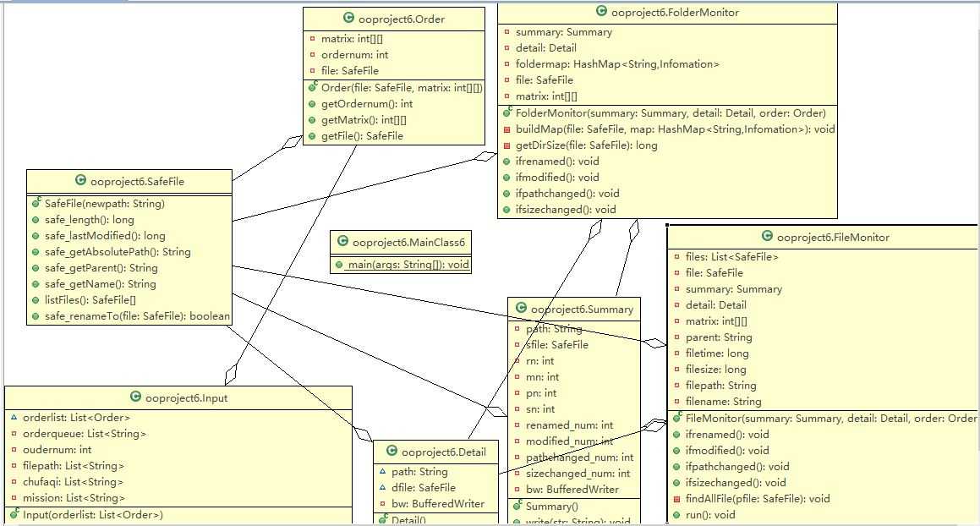Click the triangle icon beside orderlist: List<Order>

click(14, 417)
